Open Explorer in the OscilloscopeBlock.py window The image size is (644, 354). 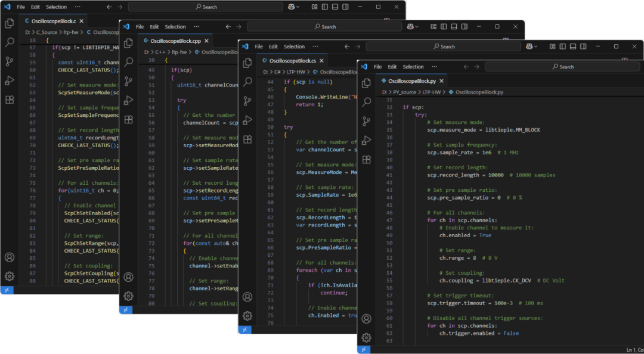tap(367, 84)
